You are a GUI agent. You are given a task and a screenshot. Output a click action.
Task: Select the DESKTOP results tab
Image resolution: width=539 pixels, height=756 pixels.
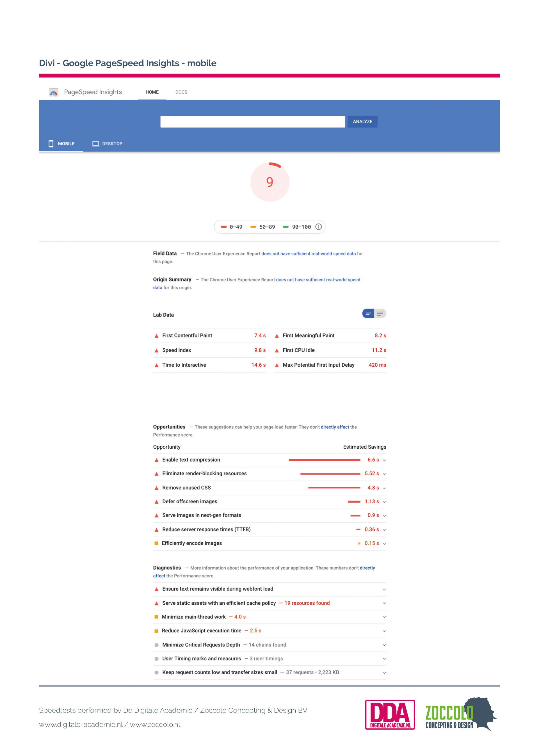(107, 144)
